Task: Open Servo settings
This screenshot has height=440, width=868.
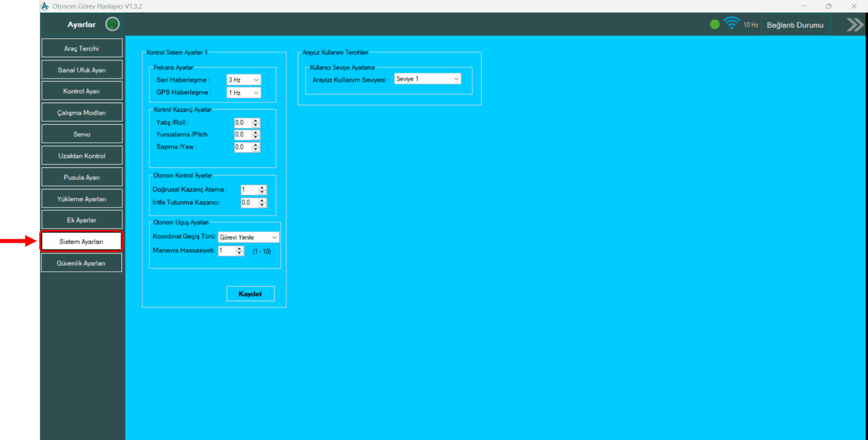Action: 82,134
